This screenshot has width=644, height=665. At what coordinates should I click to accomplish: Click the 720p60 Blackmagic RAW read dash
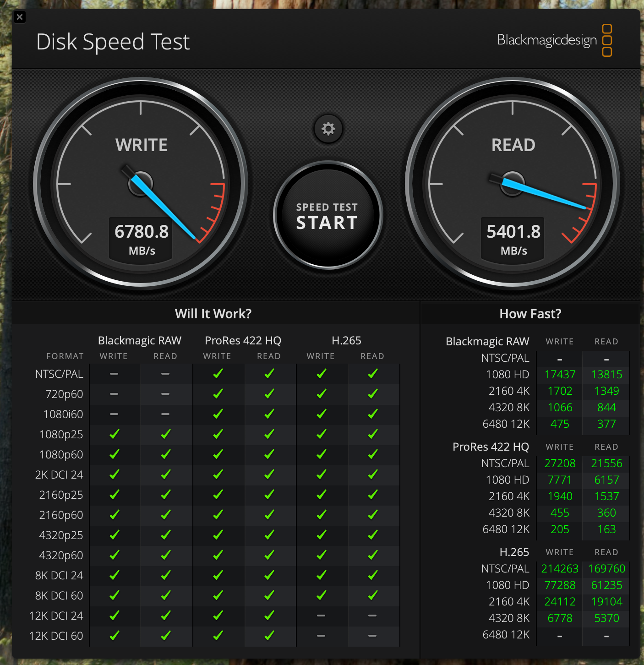165,394
